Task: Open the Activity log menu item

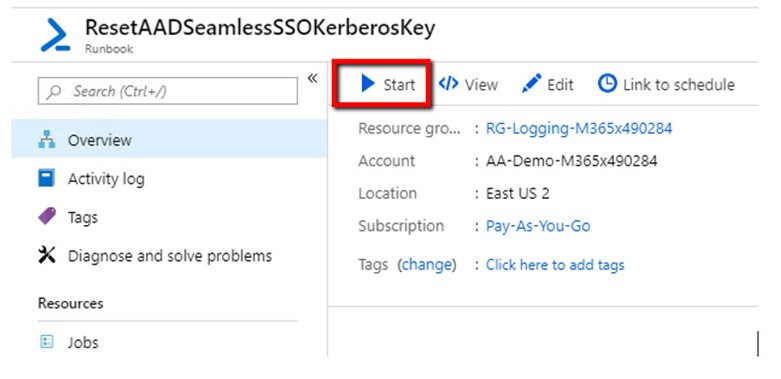Action: (169, 178)
